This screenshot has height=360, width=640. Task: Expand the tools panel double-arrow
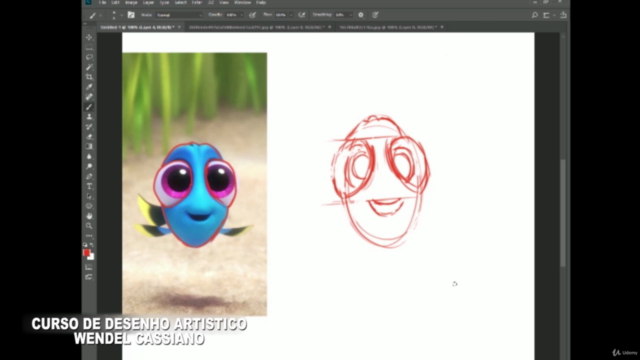[x=85, y=24]
